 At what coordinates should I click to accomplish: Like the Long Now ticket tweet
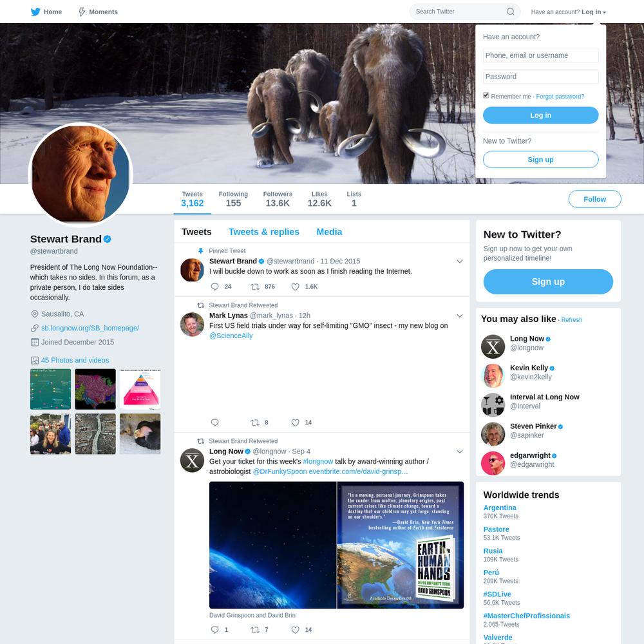(296, 630)
